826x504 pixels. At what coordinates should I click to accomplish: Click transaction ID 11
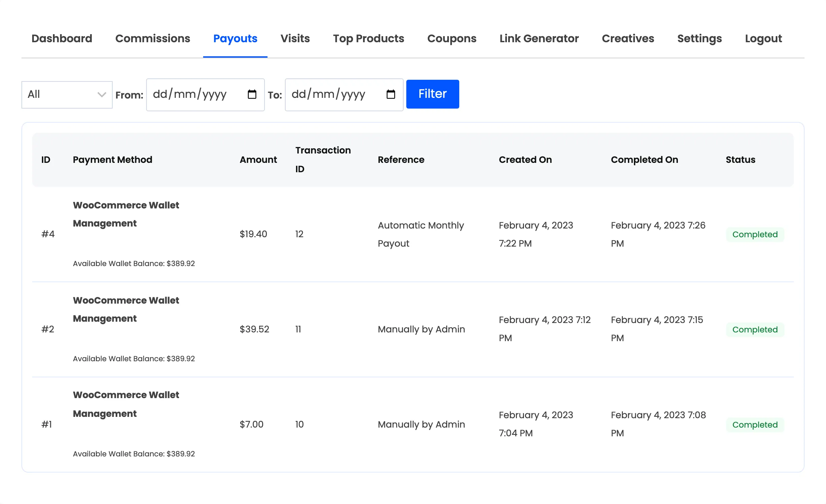click(x=298, y=329)
